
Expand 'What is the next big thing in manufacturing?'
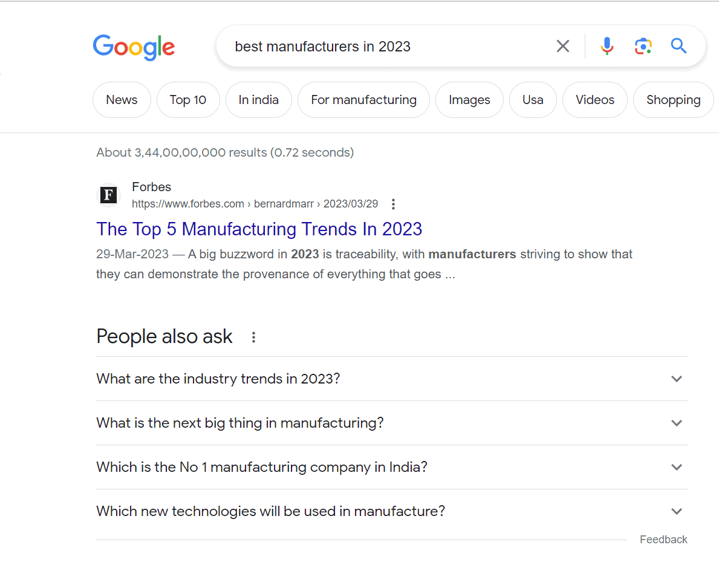392,423
